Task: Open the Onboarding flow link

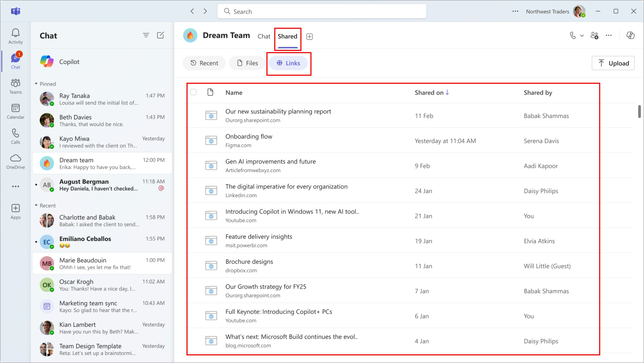Action: 248,136
